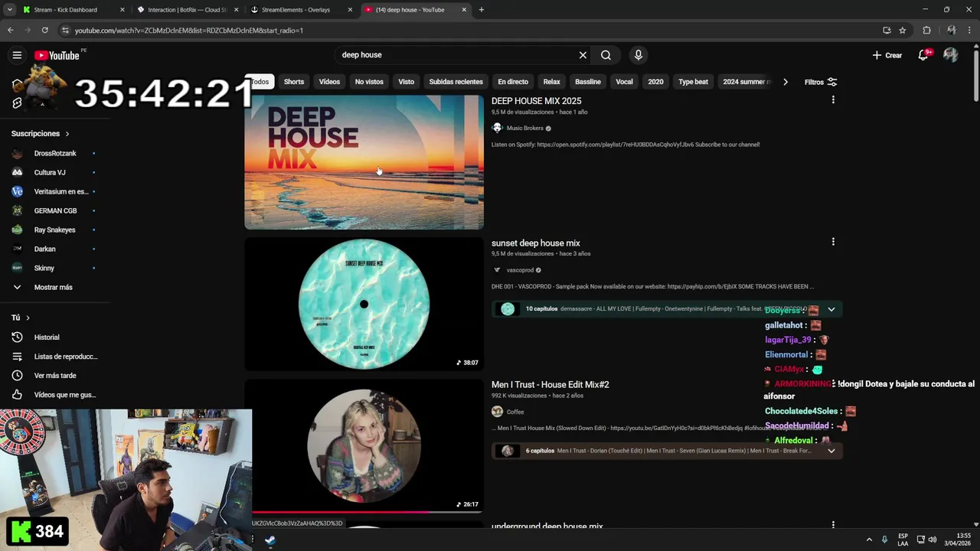Select the Todos filter chip
The height and width of the screenshot is (551, 980).
(260, 82)
